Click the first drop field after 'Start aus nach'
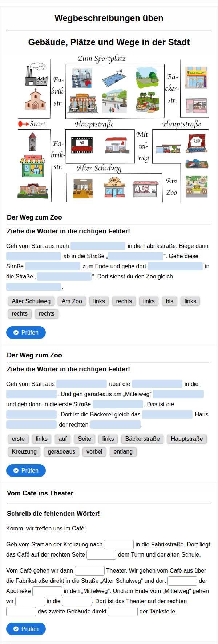This screenshot has width=218, height=644. [x=98, y=246]
